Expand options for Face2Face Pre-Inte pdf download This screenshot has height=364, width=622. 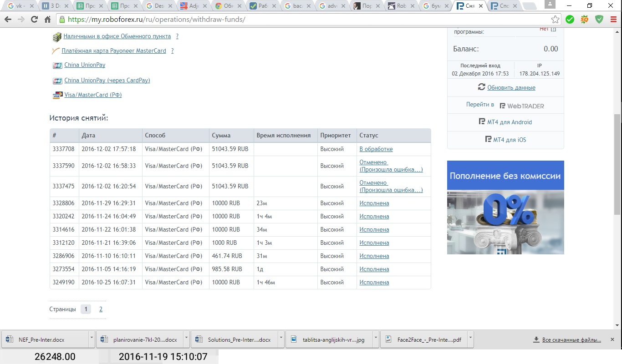pyautogui.click(x=470, y=339)
